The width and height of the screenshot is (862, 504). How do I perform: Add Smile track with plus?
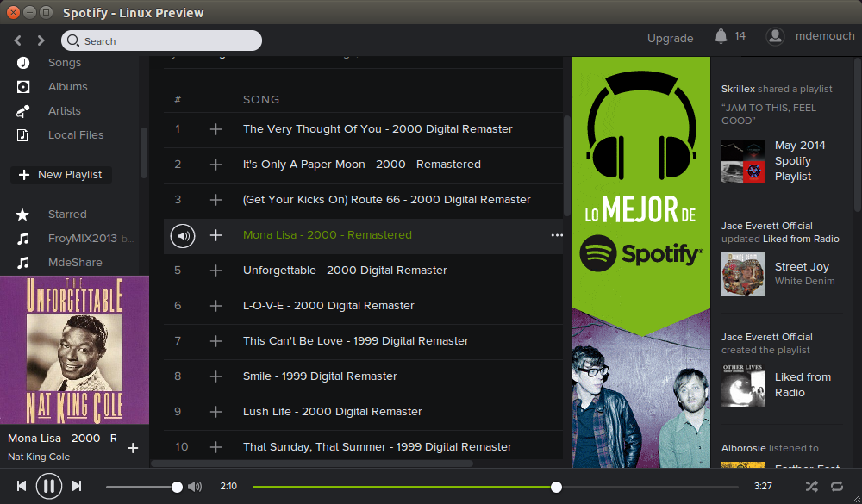tap(216, 376)
